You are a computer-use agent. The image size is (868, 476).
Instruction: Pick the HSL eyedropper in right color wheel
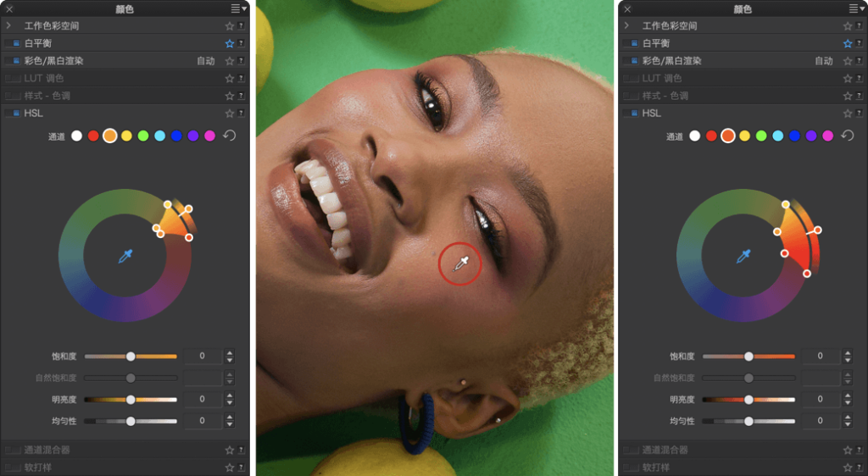tap(743, 256)
